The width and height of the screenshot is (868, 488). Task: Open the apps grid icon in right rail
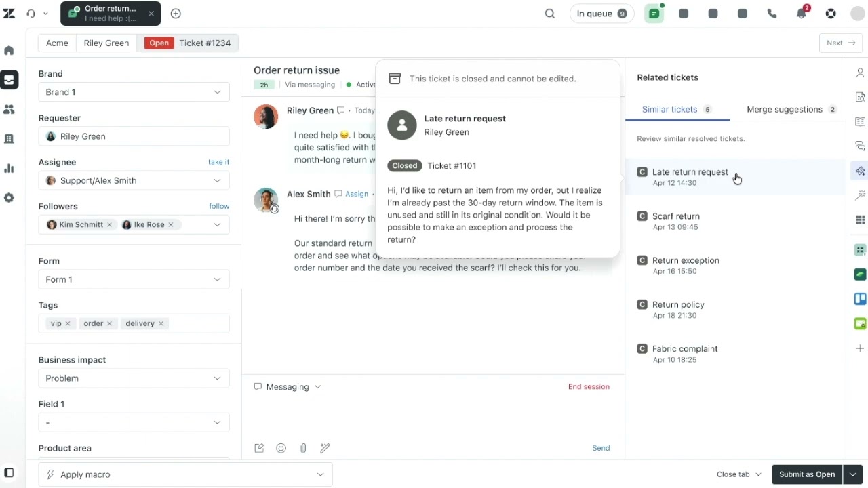click(860, 220)
